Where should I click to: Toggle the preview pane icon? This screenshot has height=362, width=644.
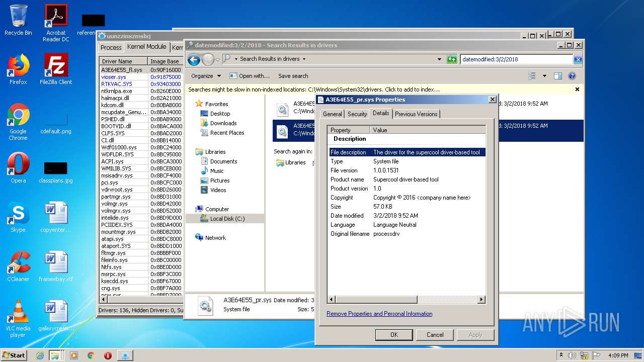[x=557, y=76]
